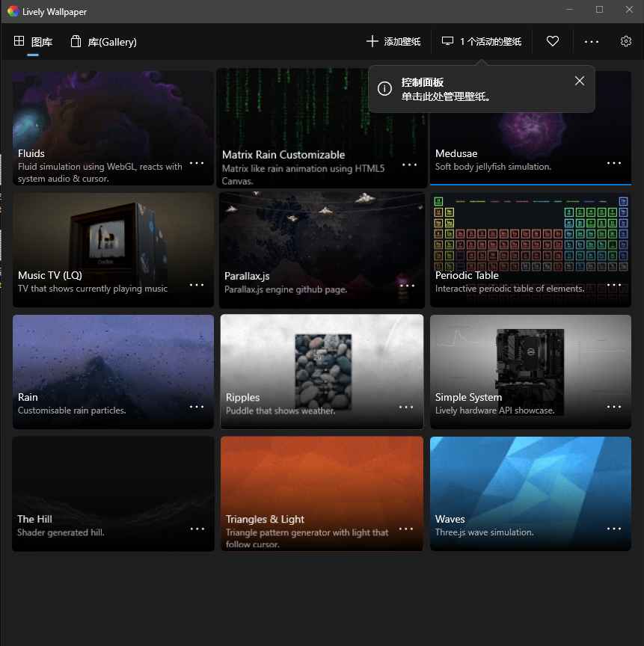This screenshot has width=644, height=646.
Task: Open more options for Fluids wallpaper
Action: [x=197, y=163]
